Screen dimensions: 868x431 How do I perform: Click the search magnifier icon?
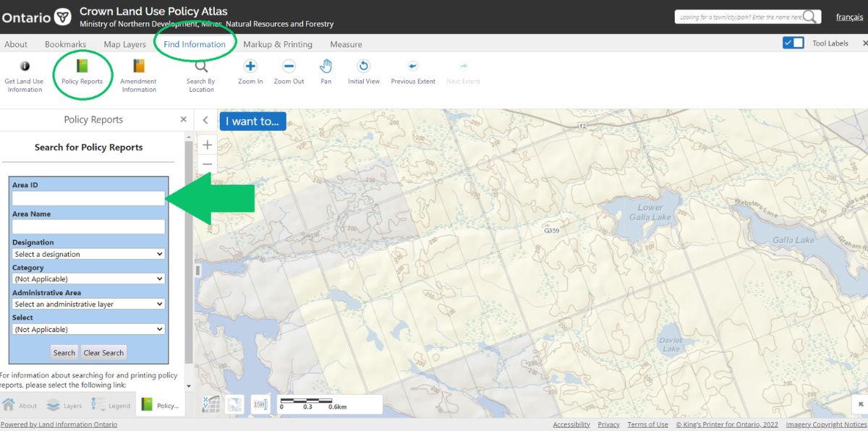[811, 17]
